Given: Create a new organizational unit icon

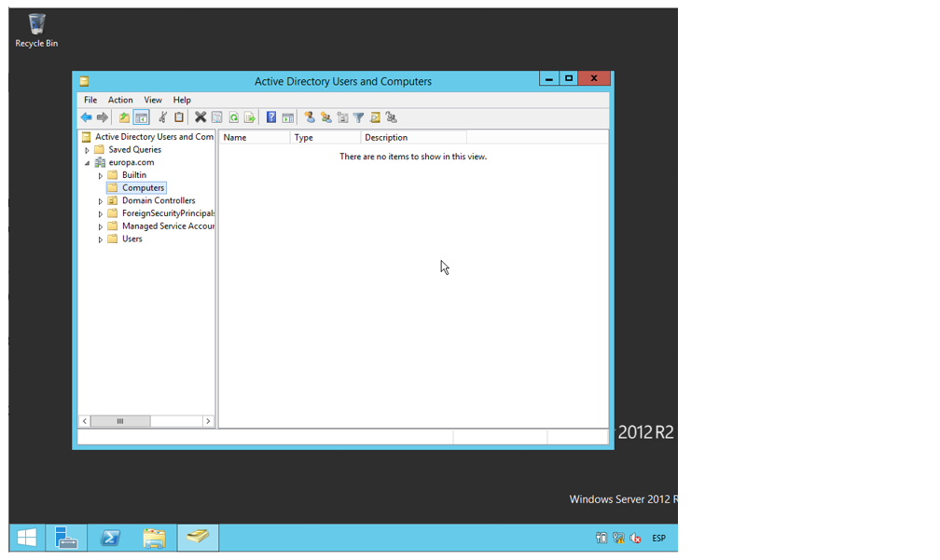Looking at the screenshot, I should (342, 117).
